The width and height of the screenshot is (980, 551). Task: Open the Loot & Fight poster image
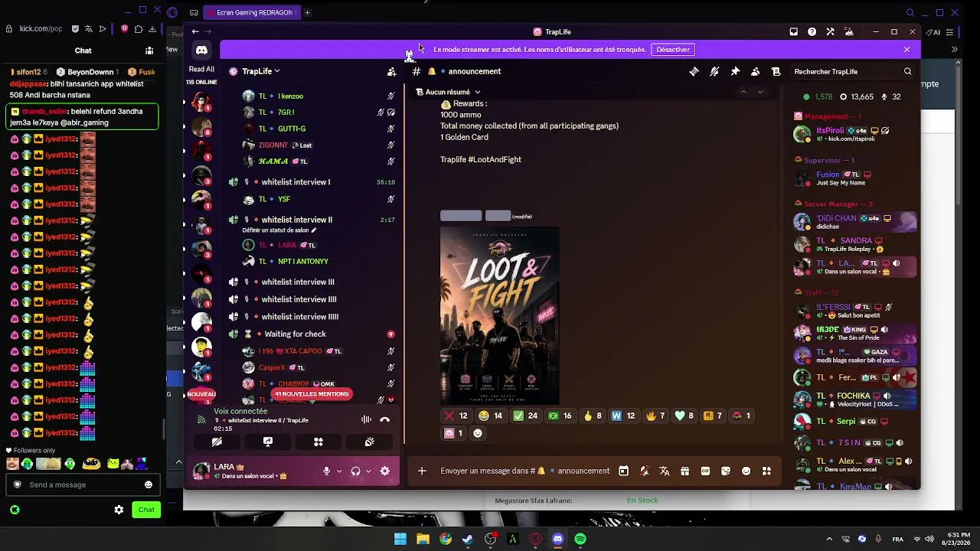pyautogui.click(x=499, y=315)
